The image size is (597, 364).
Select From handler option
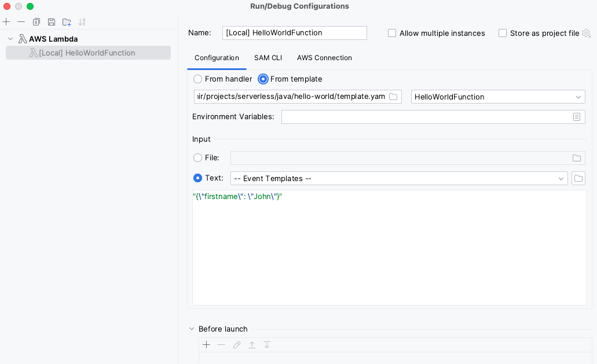[197, 79]
